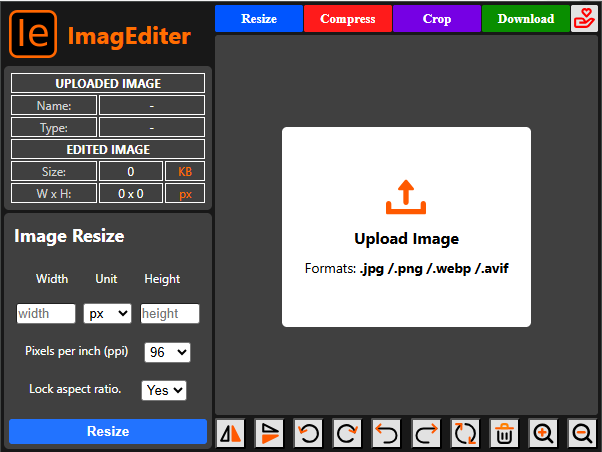Image resolution: width=602 pixels, height=452 pixels.
Task: Zoom in with the magnifier plus icon
Action: coord(543,434)
